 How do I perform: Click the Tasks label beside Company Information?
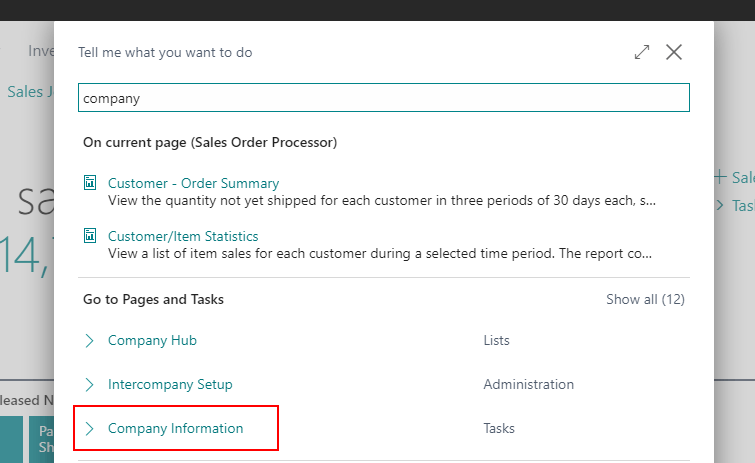(499, 429)
